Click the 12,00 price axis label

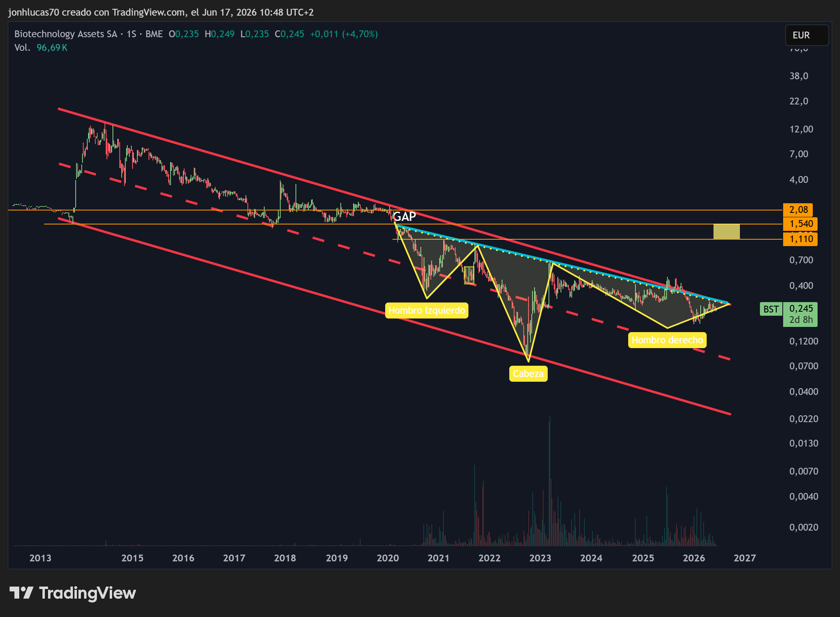coord(801,129)
